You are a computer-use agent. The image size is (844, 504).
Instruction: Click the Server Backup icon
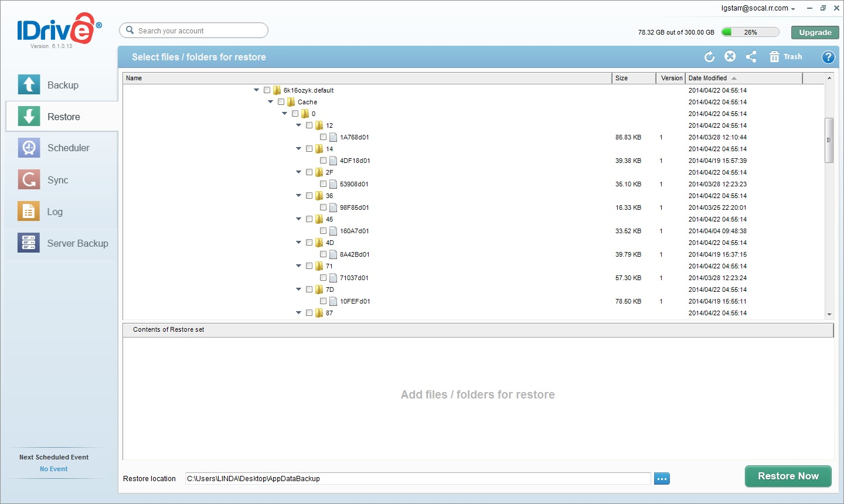[x=29, y=243]
